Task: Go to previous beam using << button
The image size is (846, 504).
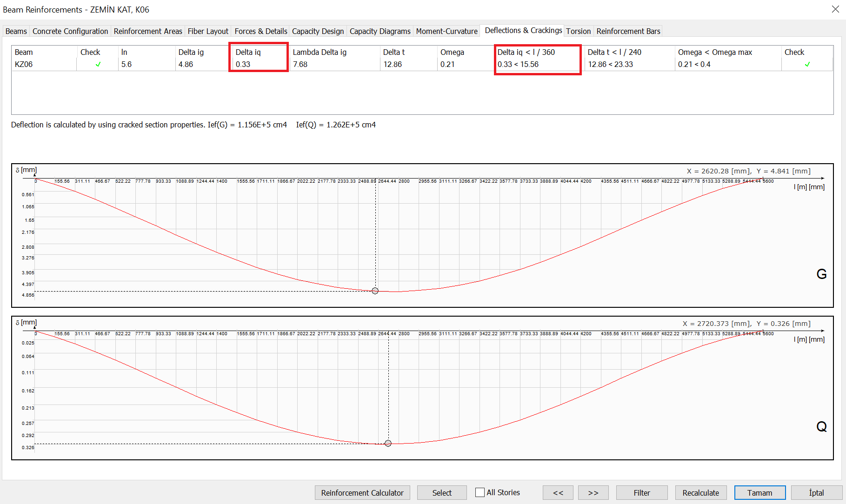Action: coord(558,492)
